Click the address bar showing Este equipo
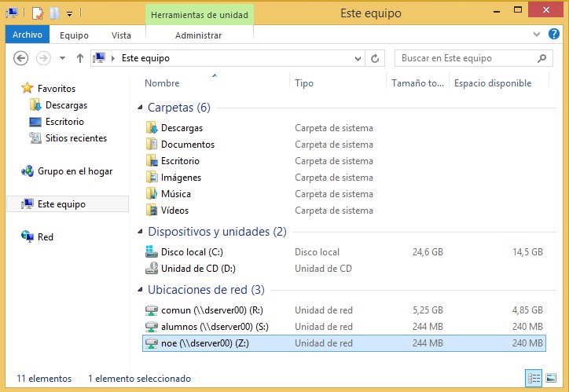569x392 pixels. click(x=228, y=58)
